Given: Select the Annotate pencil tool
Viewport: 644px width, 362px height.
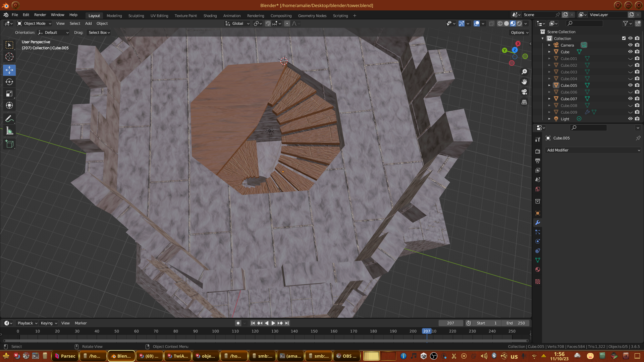Looking at the screenshot, I should pyautogui.click(x=9, y=119).
